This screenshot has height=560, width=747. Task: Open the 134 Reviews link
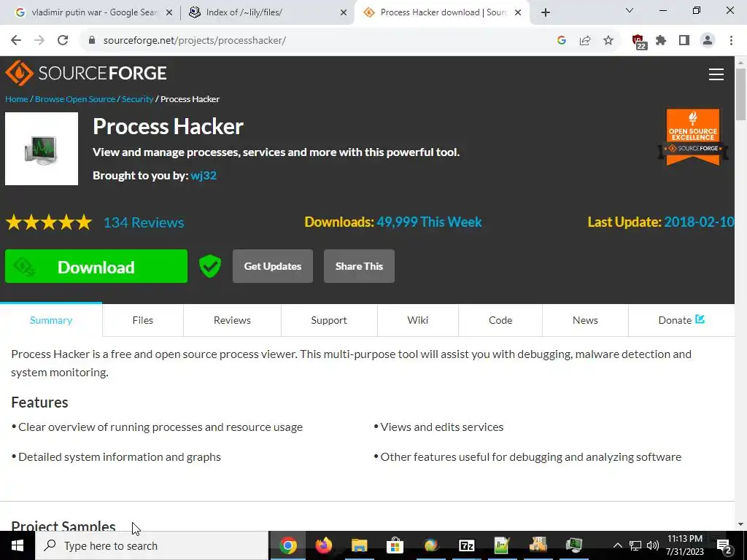pos(144,222)
